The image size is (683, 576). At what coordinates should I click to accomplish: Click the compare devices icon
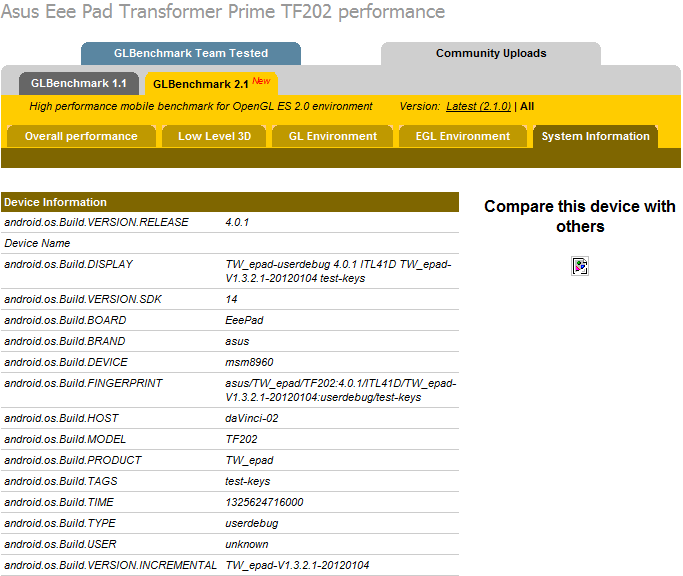click(x=580, y=265)
